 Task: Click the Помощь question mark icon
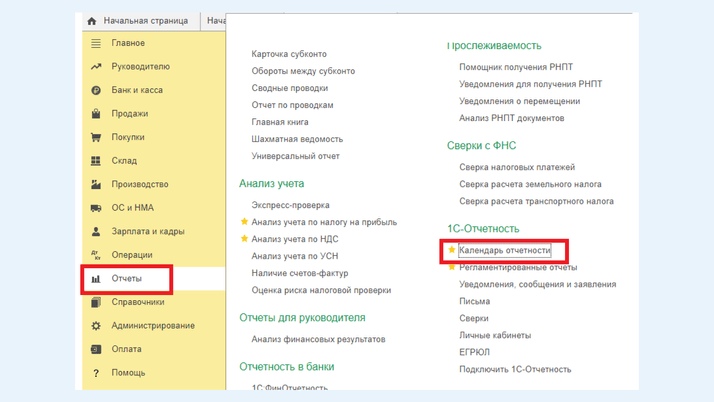pyautogui.click(x=96, y=373)
